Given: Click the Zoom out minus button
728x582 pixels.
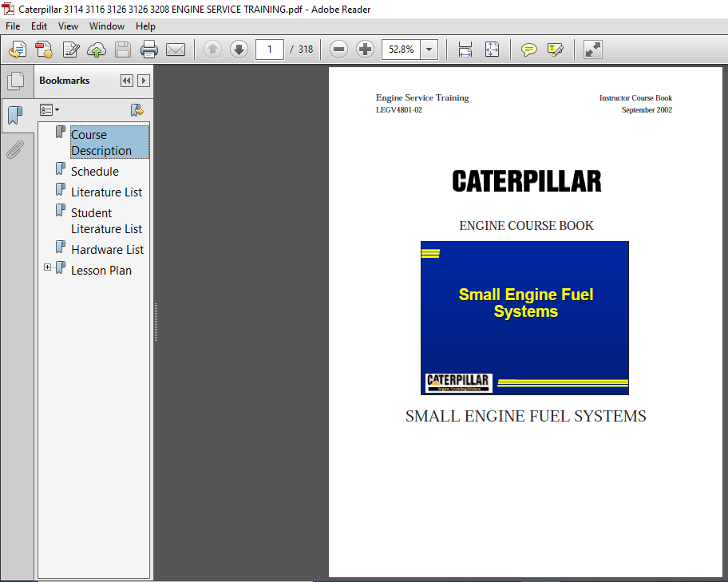Looking at the screenshot, I should tap(339, 49).
